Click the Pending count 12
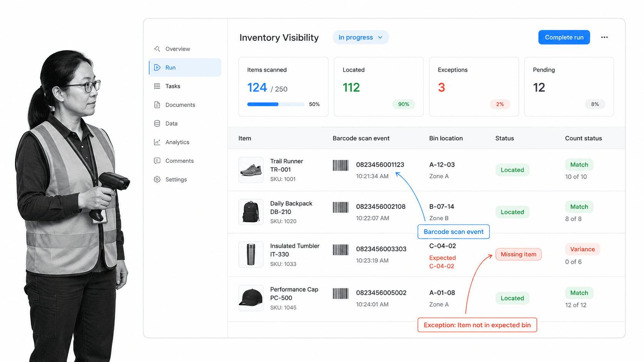Screen dimensions: 644x362 [x=539, y=88]
